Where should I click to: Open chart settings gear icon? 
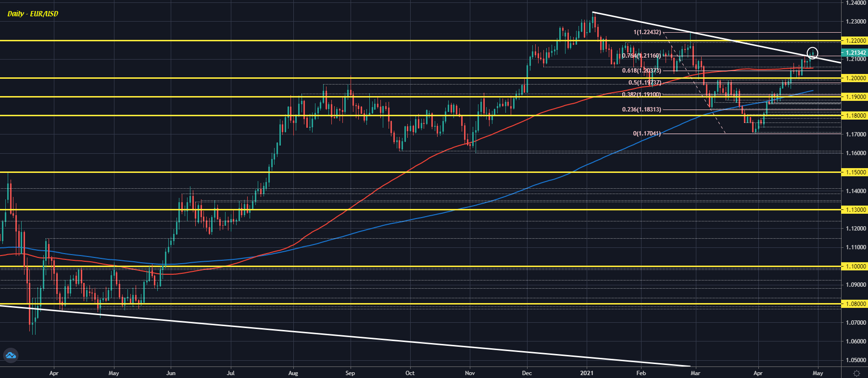(x=856, y=373)
